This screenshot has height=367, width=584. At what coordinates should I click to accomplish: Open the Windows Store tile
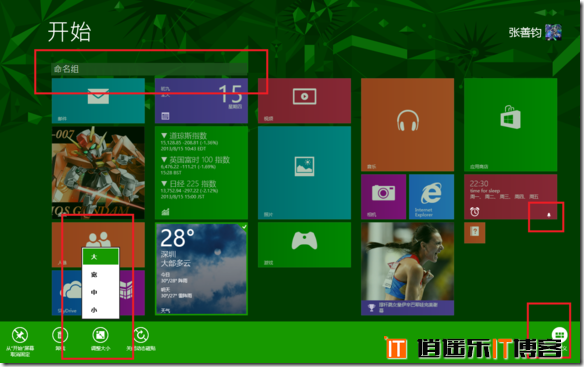(x=511, y=125)
